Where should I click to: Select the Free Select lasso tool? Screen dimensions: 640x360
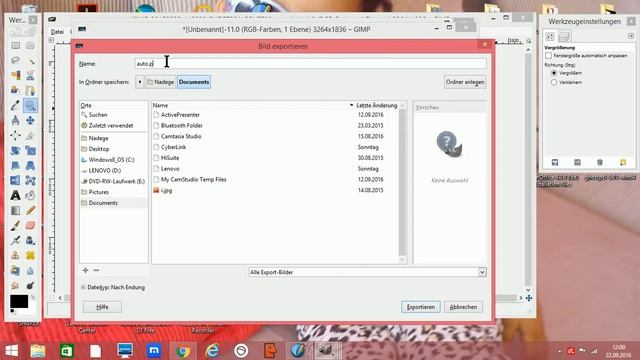click(15, 60)
